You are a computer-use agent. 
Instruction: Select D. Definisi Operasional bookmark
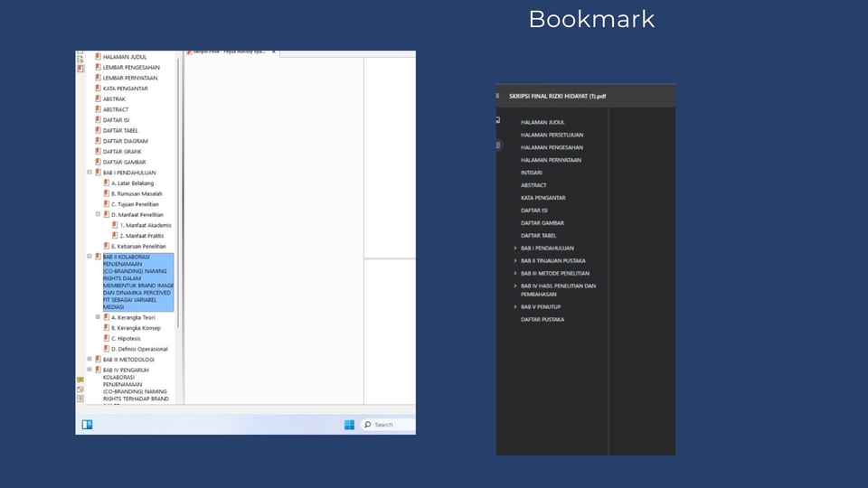point(139,349)
